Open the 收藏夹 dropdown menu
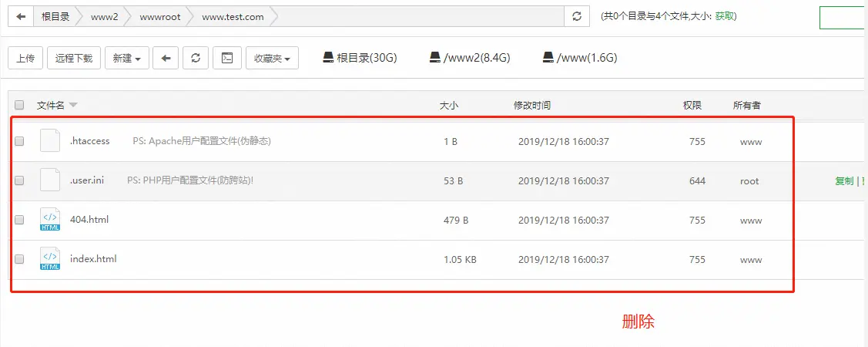This screenshot has height=347, width=868. pyautogui.click(x=272, y=58)
